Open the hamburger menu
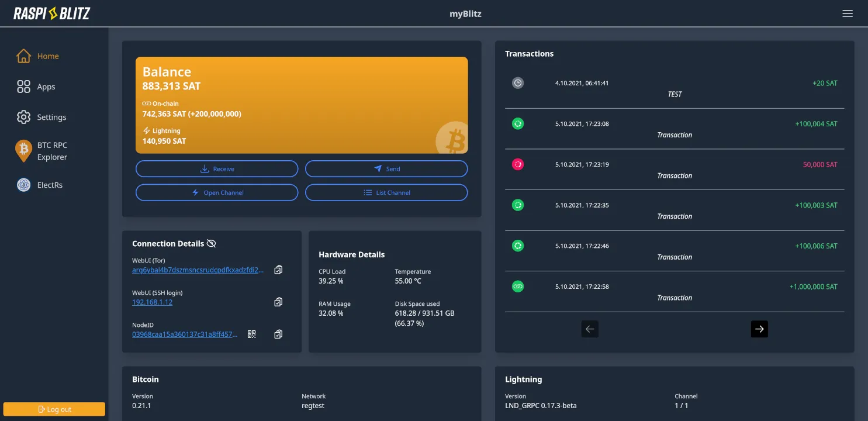This screenshot has width=868, height=421. click(848, 13)
